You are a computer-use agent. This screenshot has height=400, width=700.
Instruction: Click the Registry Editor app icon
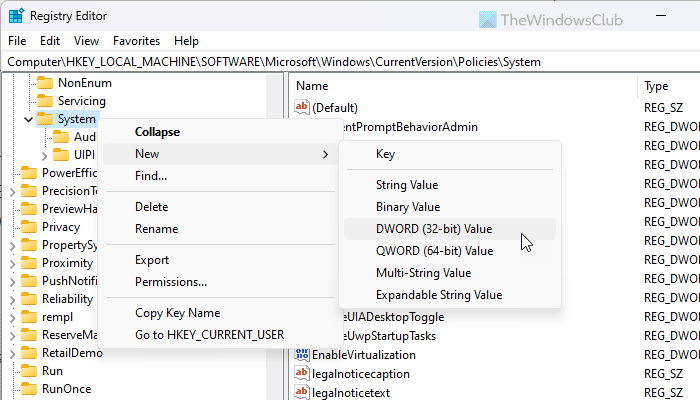17,16
